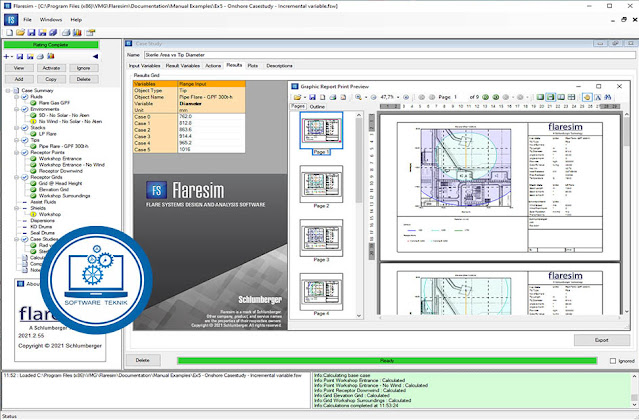This screenshot has width=639, height=420.
Task: Select the continuous page layout view
Action: pyautogui.click(x=551, y=97)
